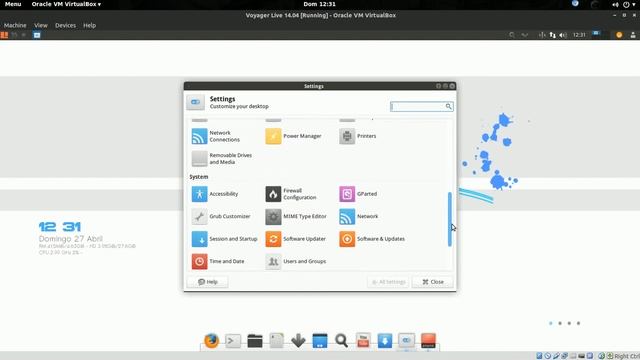The image size is (640, 360).
Task: Click the search magnifier in Settings
Action: tap(448, 107)
